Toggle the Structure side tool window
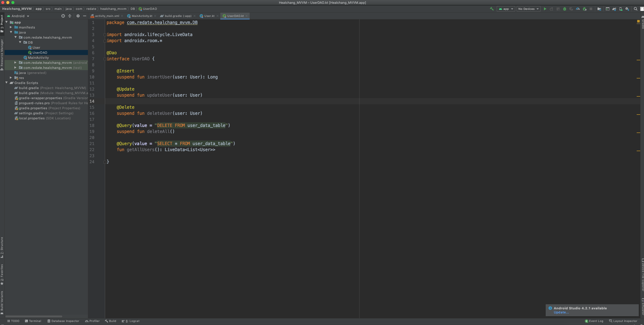Viewport: 644px width, 325px height. click(x=2, y=247)
